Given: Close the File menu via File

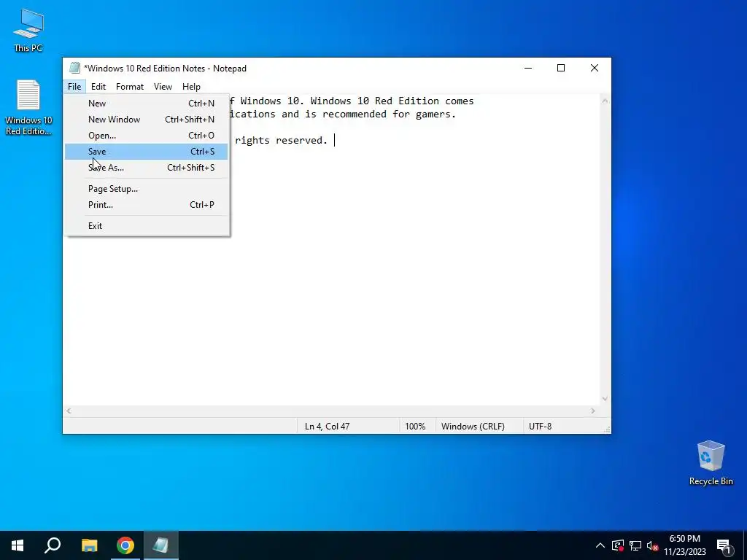Looking at the screenshot, I should point(74,87).
